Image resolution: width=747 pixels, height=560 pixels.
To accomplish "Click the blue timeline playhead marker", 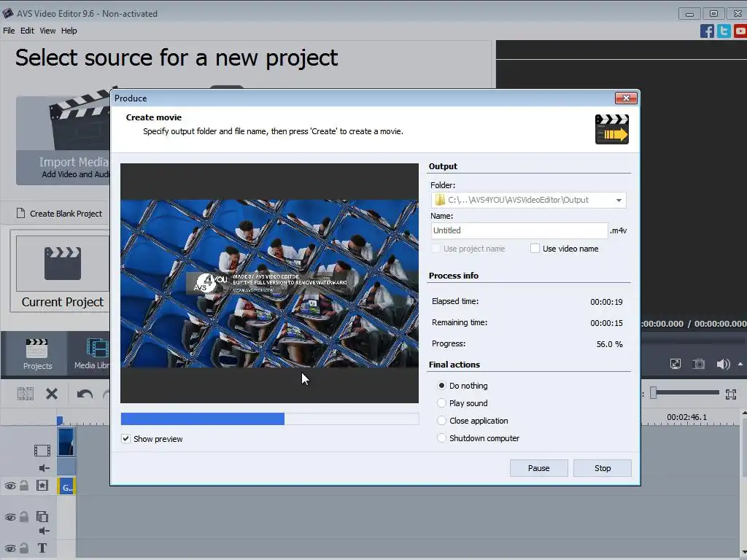I will [x=60, y=421].
